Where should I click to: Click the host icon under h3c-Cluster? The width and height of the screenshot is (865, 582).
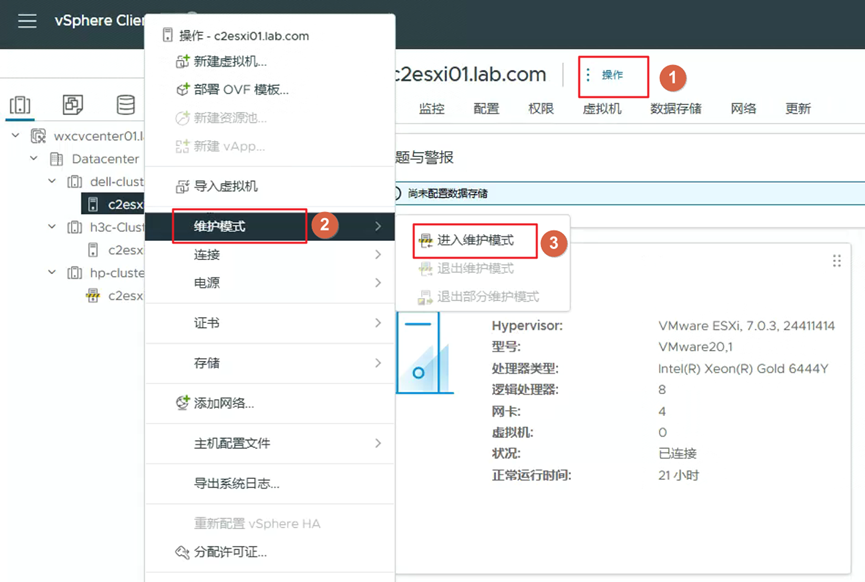pos(93,250)
